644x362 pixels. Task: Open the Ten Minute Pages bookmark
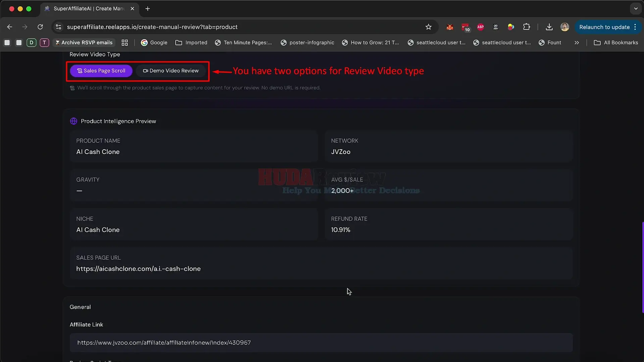point(243,43)
